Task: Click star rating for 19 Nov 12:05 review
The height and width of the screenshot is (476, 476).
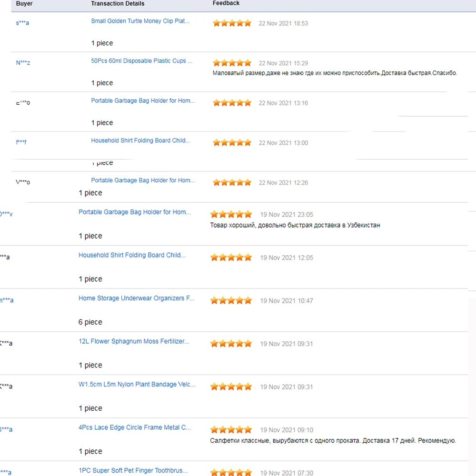Action: click(x=231, y=258)
